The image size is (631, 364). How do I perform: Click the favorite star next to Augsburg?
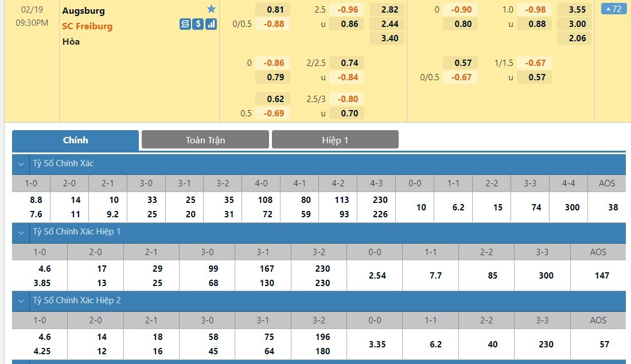[x=211, y=9]
